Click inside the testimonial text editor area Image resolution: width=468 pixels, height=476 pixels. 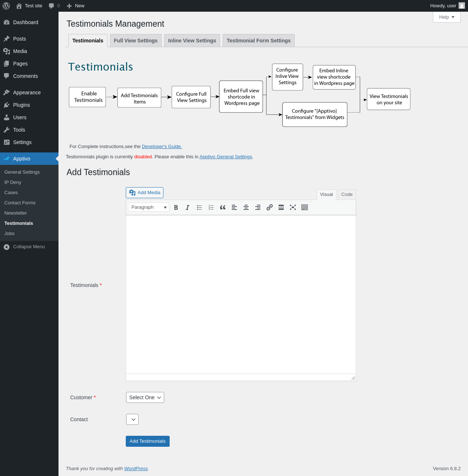coord(241,294)
